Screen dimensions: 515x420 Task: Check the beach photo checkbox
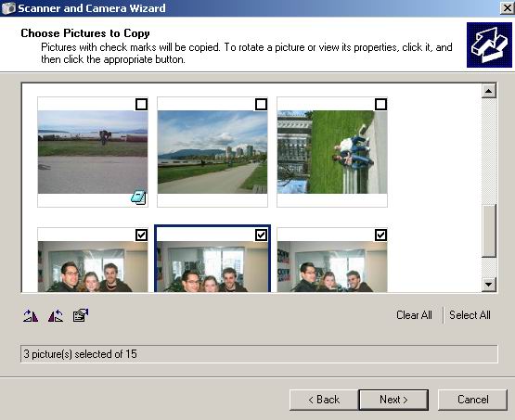pos(141,105)
